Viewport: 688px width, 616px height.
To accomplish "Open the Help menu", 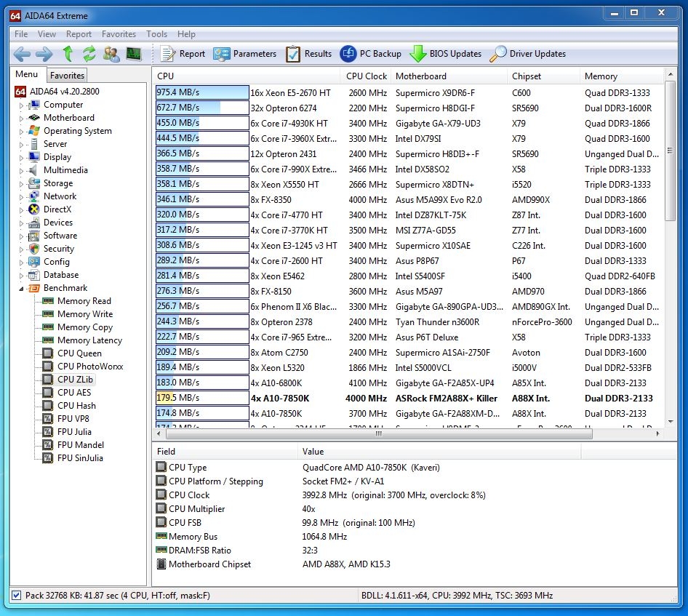I will click(186, 33).
